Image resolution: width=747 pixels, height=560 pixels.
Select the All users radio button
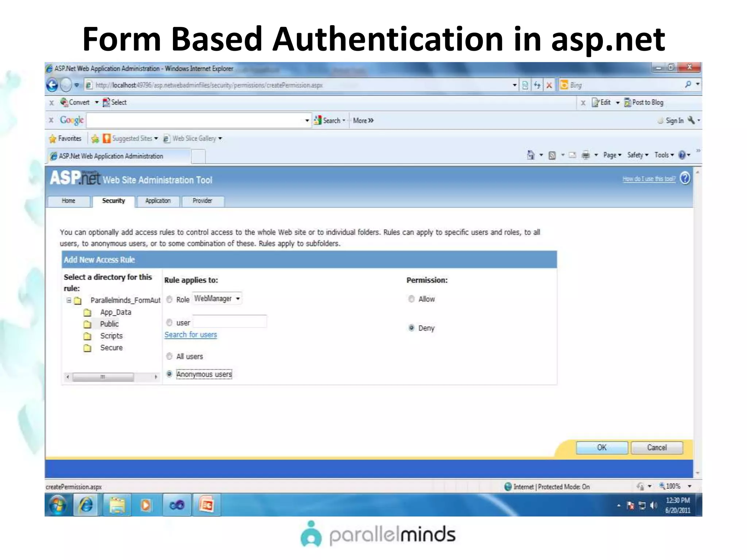point(169,357)
